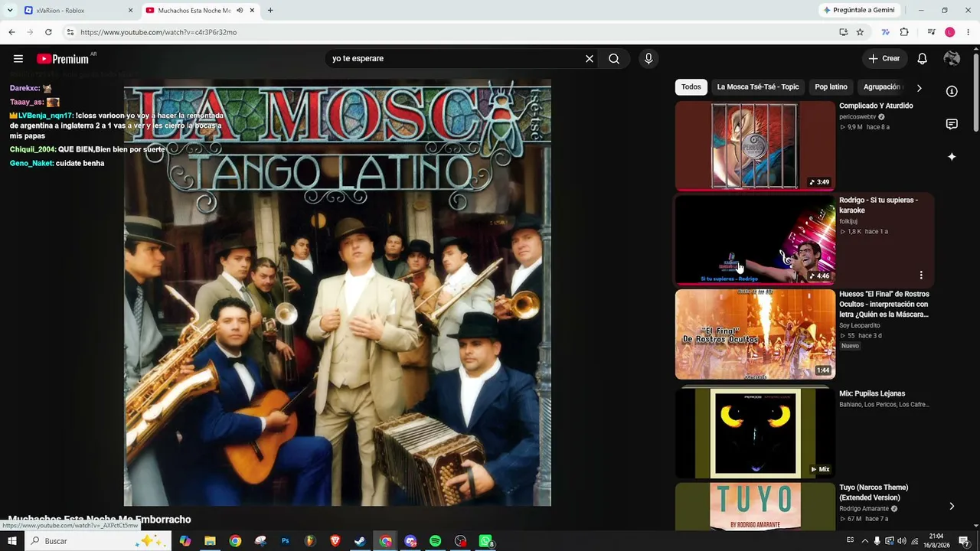This screenshot has width=980, height=551.
Task: Open Brave browser from the taskbar
Action: pos(335,541)
